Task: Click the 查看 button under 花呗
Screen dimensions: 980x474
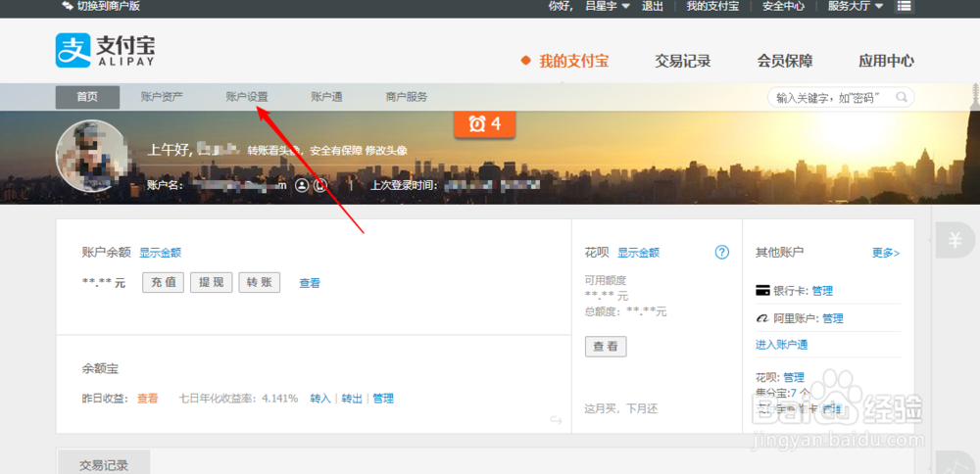Action: coord(606,347)
